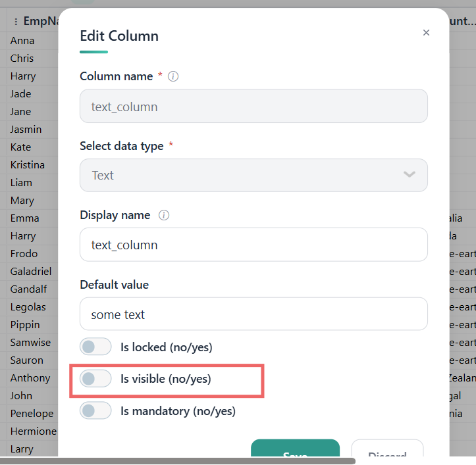This screenshot has width=476, height=465.
Task: Toggle the Is locked switch
Action: 95,347
